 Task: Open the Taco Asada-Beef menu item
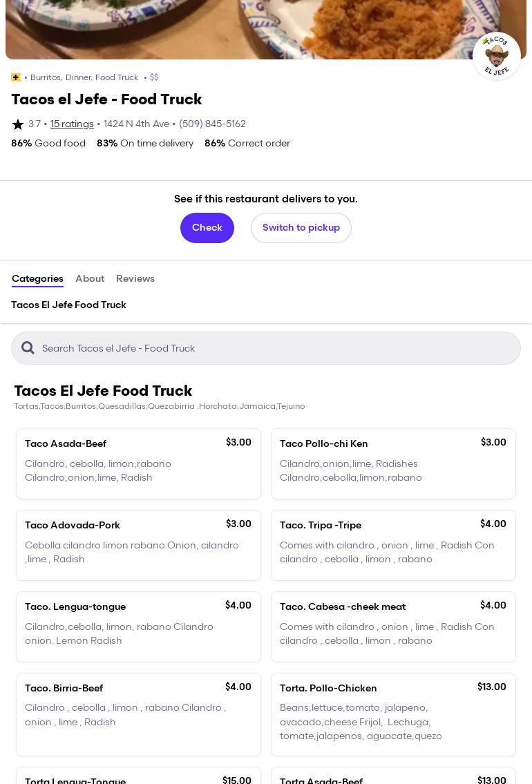tap(138, 463)
